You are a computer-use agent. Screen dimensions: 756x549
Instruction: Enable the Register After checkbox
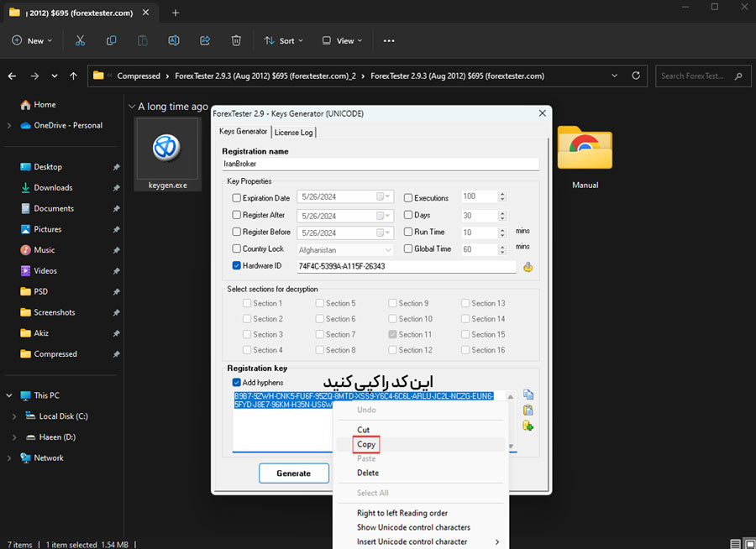pyautogui.click(x=236, y=215)
